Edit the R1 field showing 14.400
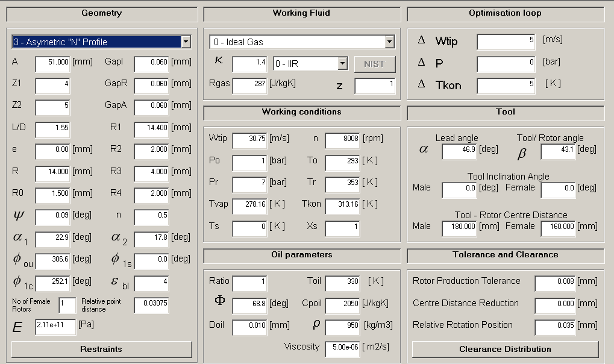The height and width of the screenshot is (364, 614). tap(152, 130)
